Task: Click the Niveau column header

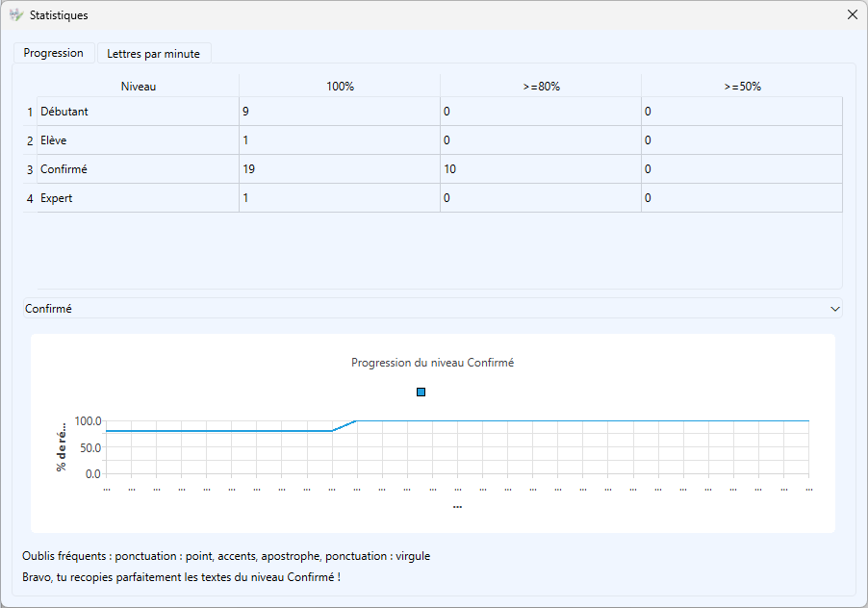Action: pyautogui.click(x=139, y=87)
